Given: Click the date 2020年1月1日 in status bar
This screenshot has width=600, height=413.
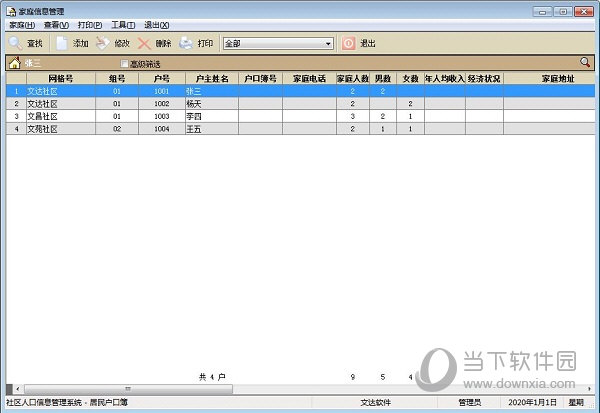Looking at the screenshot, I should (x=532, y=402).
